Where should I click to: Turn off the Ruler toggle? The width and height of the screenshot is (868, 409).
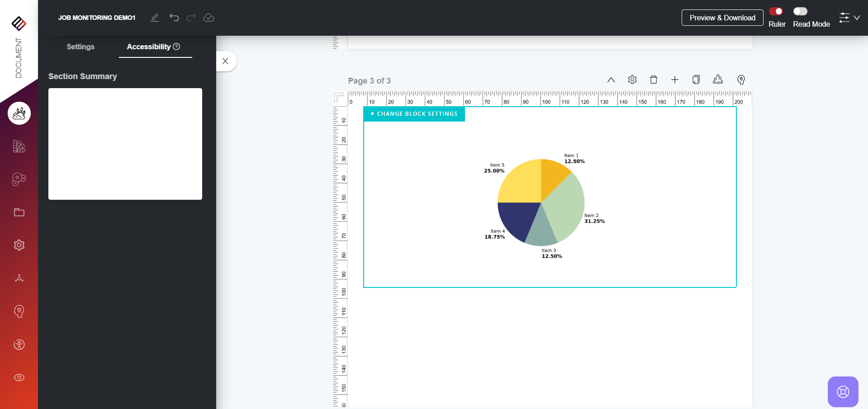pos(776,11)
